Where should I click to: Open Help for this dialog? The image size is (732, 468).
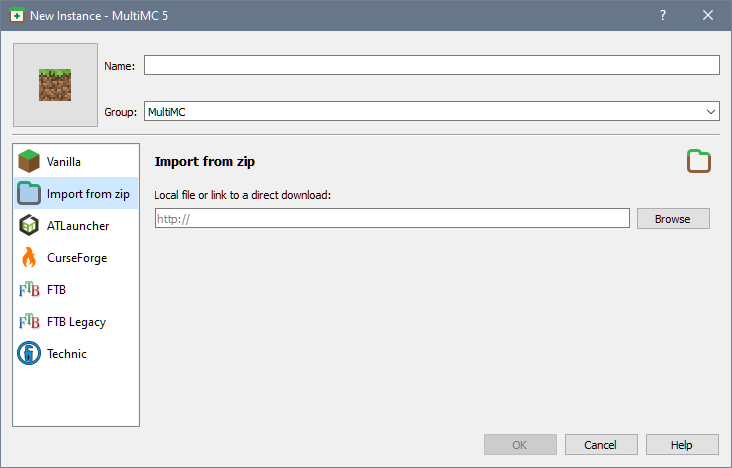(x=682, y=445)
